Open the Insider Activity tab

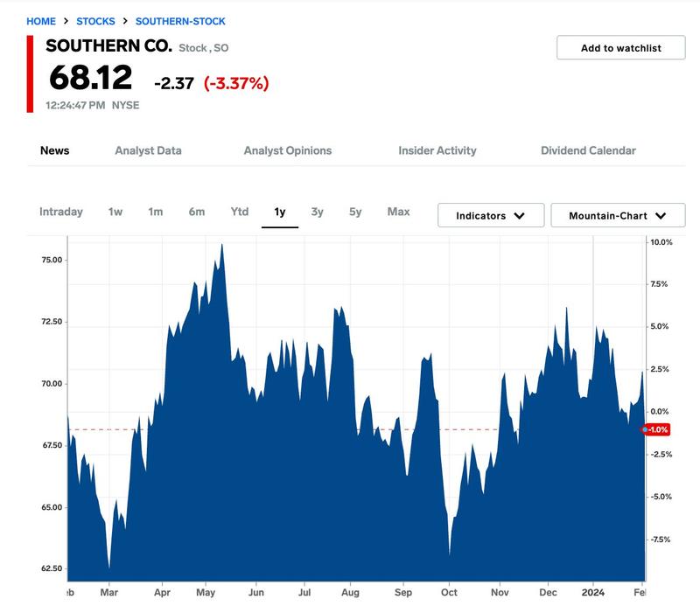[x=437, y=150]
